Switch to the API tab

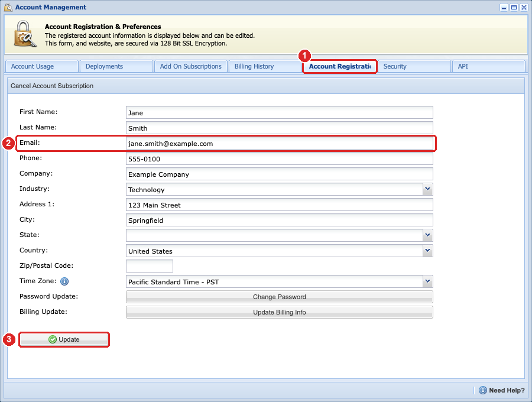pos(489,66)
